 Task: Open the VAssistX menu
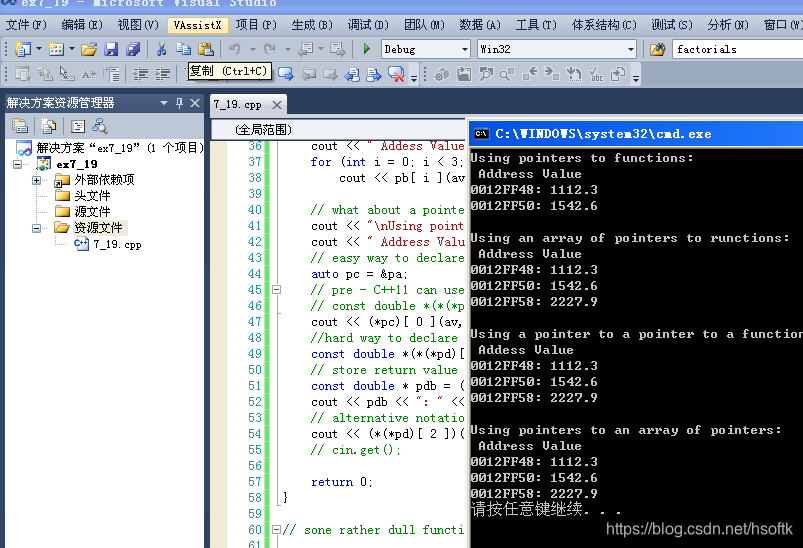(x=197, y=25)
